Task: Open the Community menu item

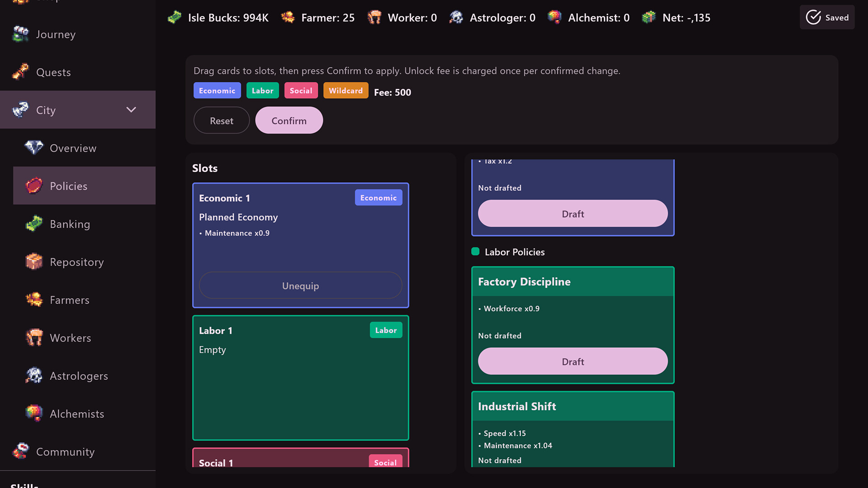Action: coord(66,452)
